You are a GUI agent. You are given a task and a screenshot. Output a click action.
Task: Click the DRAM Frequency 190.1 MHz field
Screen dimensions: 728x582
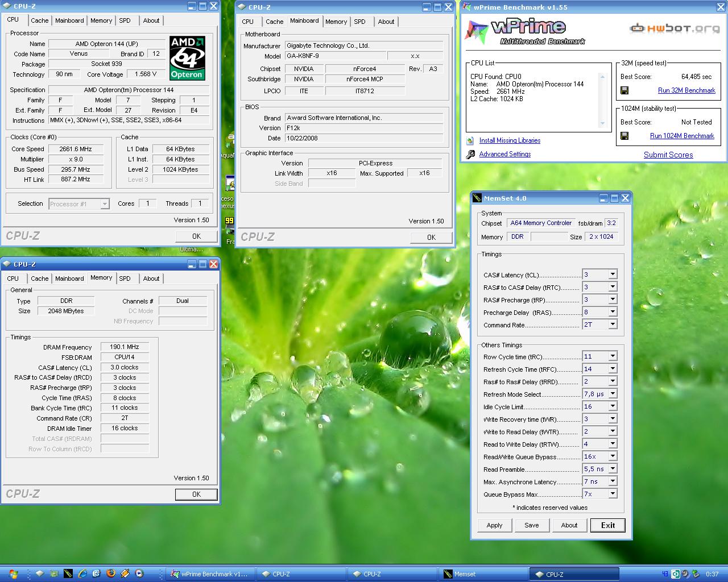(125, 347)
